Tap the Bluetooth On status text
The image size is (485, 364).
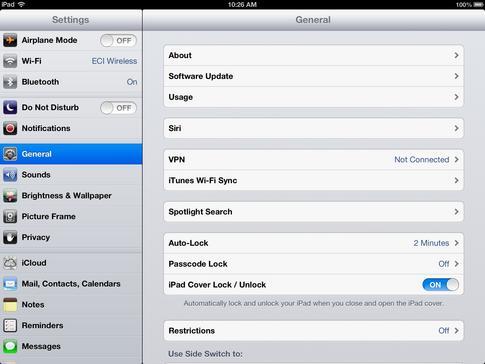(132, 82)
